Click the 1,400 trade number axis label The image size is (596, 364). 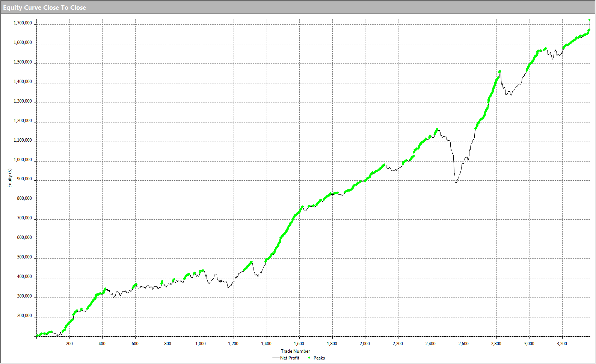(266, 344)
